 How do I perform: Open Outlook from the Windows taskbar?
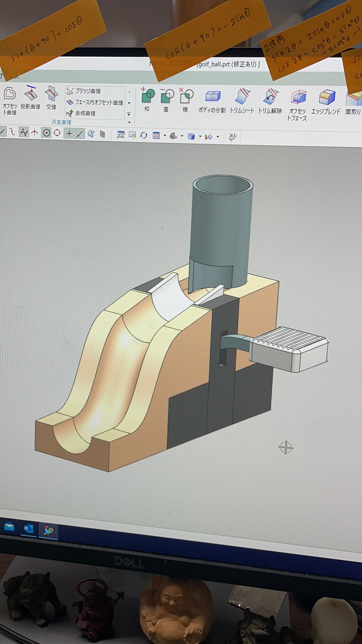coord(28,529)
